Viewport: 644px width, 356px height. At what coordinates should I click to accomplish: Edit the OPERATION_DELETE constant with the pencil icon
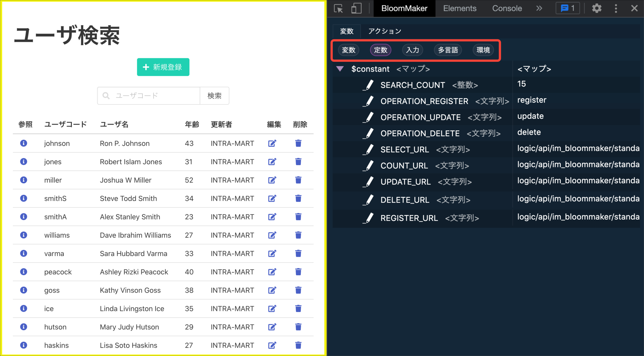pos(369,133)
